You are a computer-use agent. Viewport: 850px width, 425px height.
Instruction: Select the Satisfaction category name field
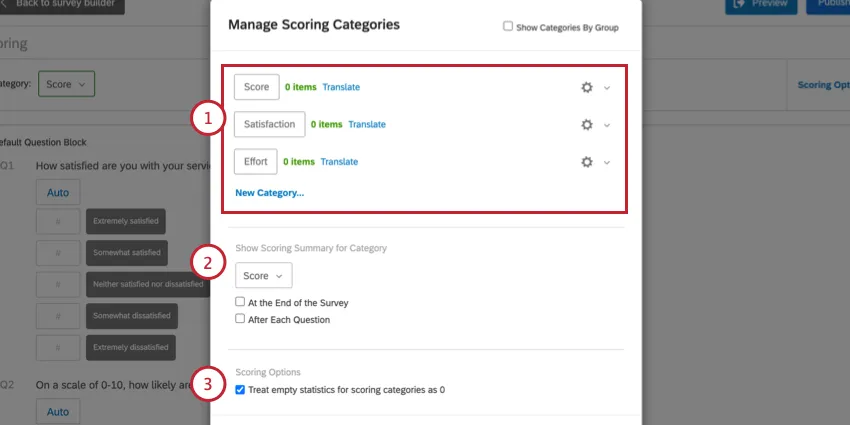270,124
